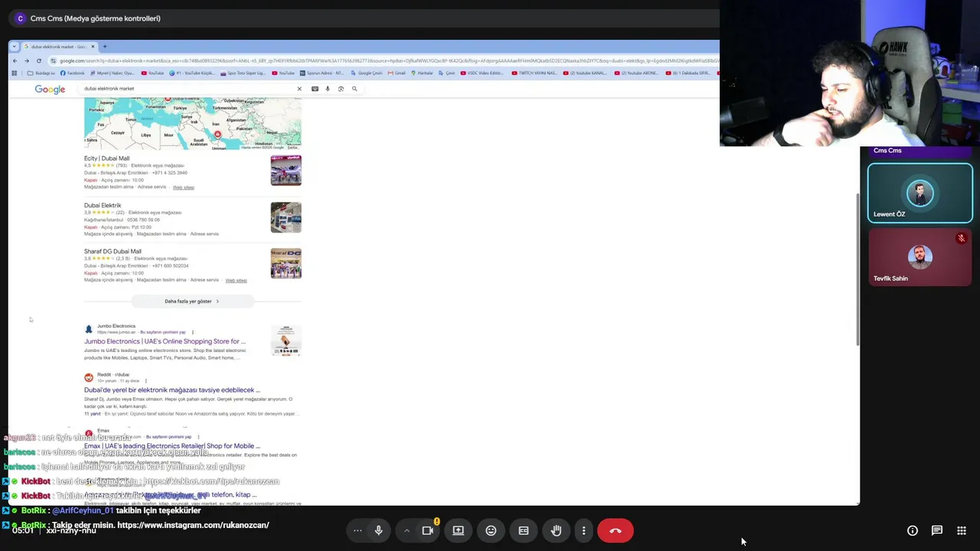Open Ecity | Dubai Mall listing
The width and height of the screenshot is (980, 551).
pyautogui.click(x=106, y=158)
